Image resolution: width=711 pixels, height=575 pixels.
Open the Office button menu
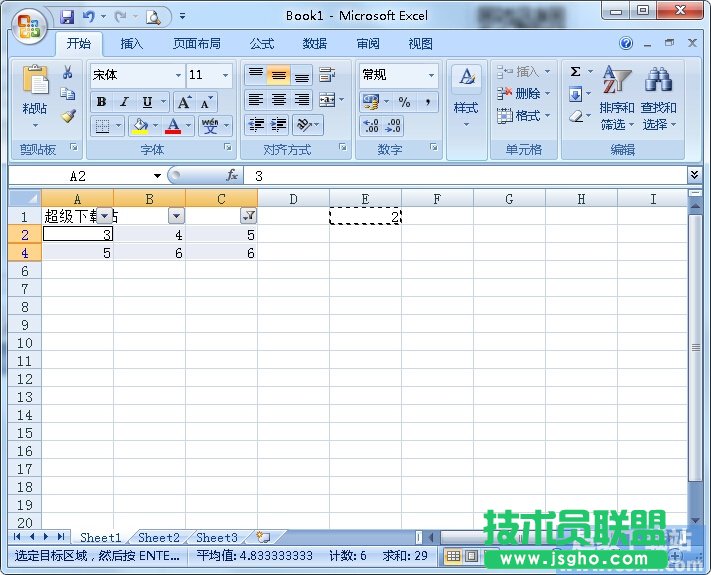tap(28, 24)
